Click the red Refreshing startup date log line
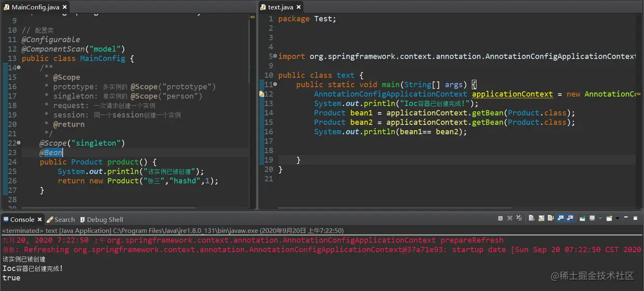Viewport: 644px width, 291px height. tap(322, 250)
